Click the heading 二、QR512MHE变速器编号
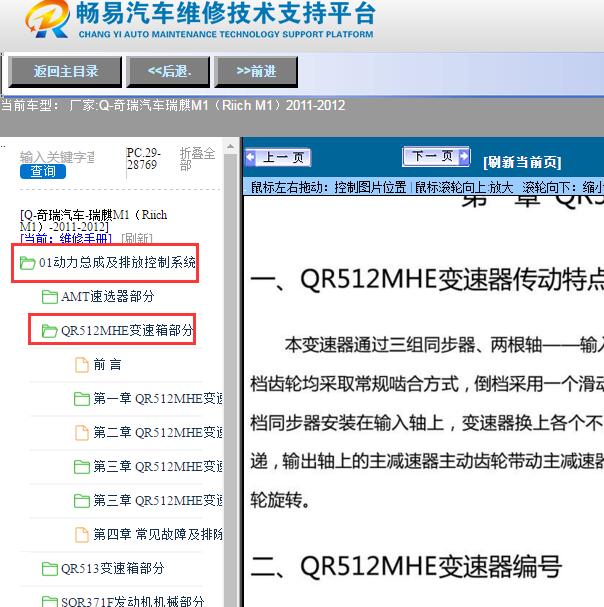The image size is (604, 607). (x=406, y=566)
